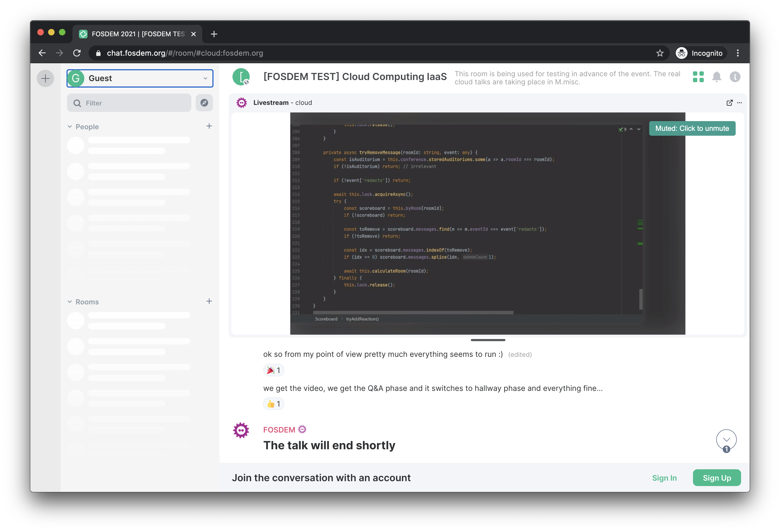The width and height of the screenshot is (780, 532).
Task: Unmute the livestream video
Action: point(692,129)
